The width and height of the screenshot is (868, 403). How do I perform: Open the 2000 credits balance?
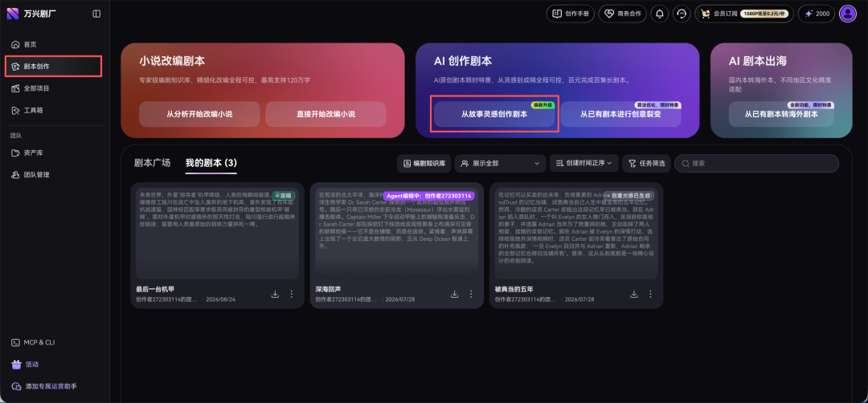click(816, 14)
